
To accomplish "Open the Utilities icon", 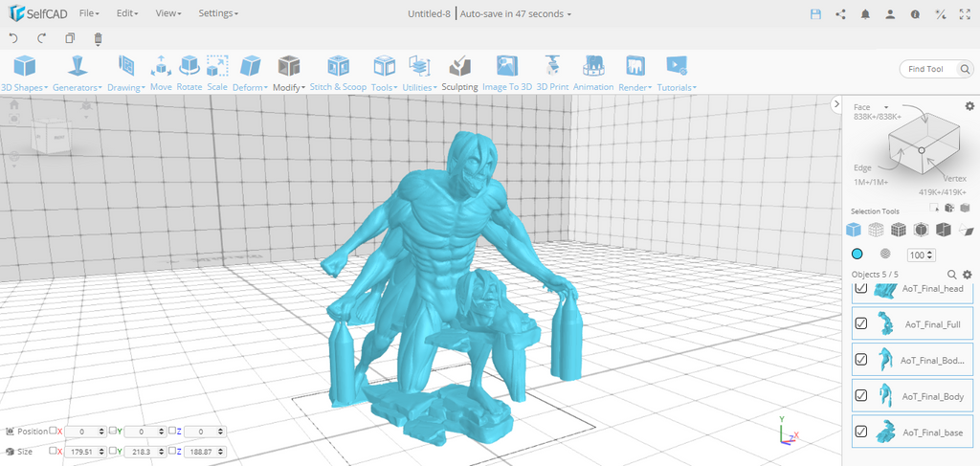I will (418, 66).
